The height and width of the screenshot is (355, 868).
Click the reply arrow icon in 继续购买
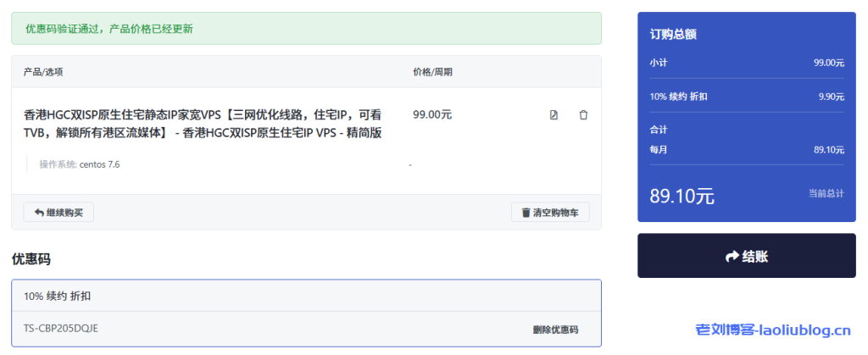39,213
